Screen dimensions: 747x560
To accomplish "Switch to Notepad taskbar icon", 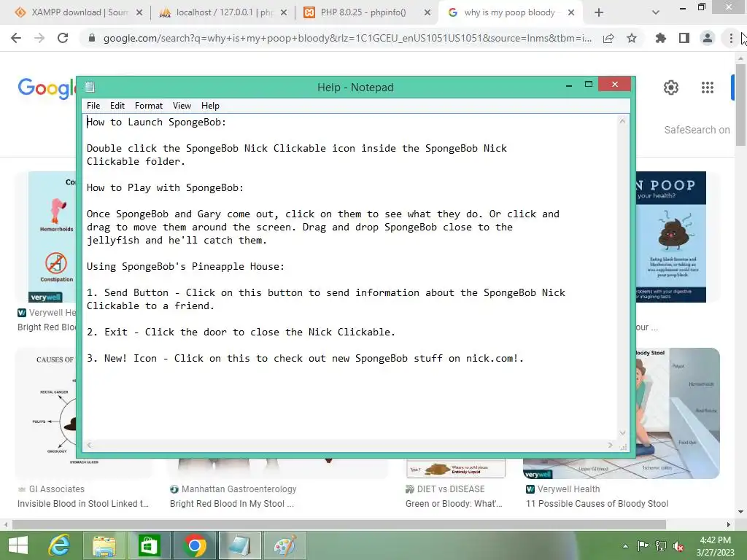I will [239, 545].
